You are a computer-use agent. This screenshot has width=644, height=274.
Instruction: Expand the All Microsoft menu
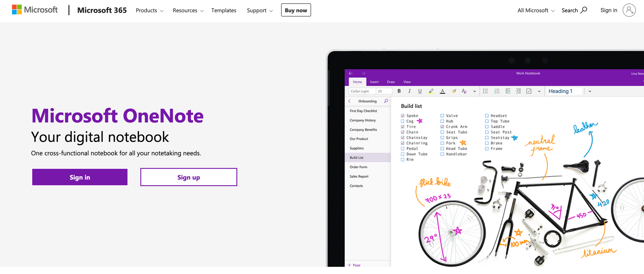coord(536,10)
